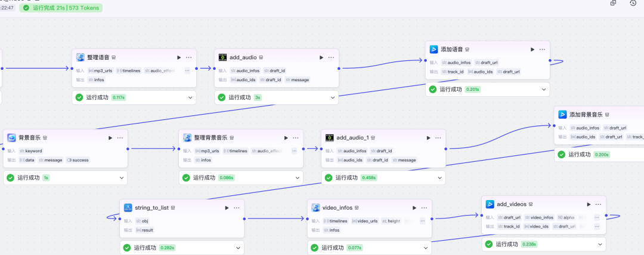
Task: Open more options on add_audio node
Action: click(x=331, y=57)
